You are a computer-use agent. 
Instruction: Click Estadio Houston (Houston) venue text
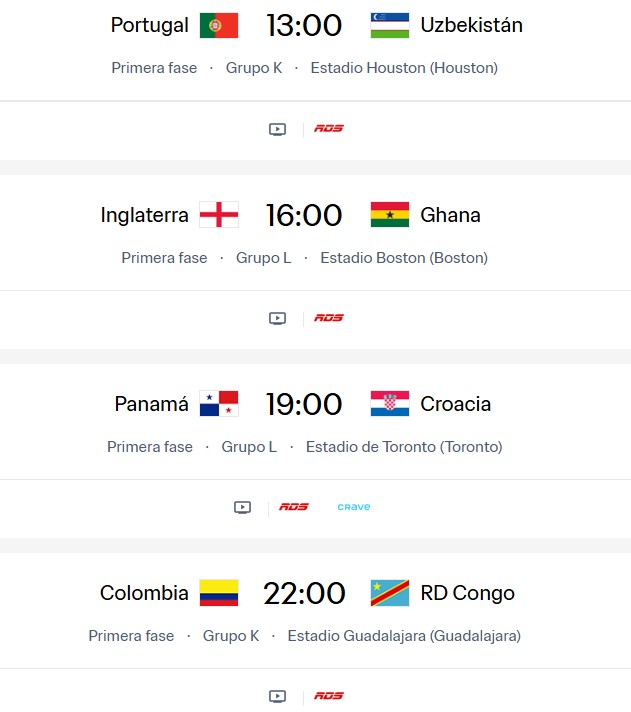coord(404,68)
